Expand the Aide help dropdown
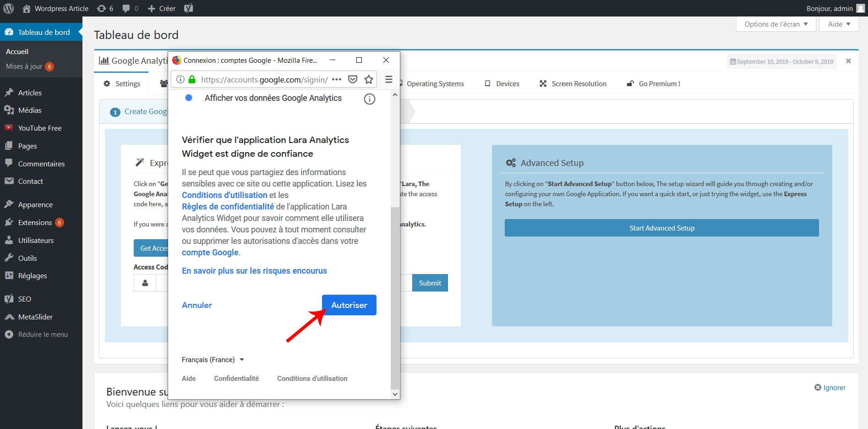The height and width of the screenshot is (429, 868). [x=839, y=24]
